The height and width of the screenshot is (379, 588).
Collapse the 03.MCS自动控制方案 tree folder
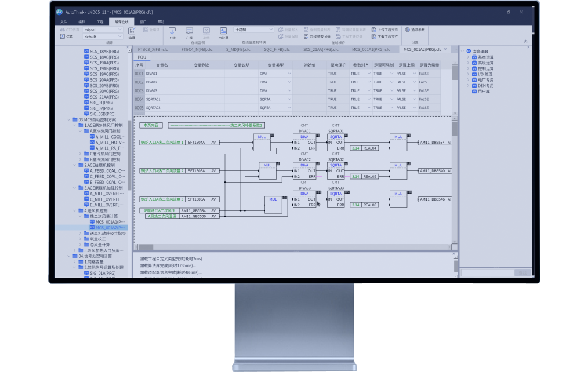(x=68, y=119)
